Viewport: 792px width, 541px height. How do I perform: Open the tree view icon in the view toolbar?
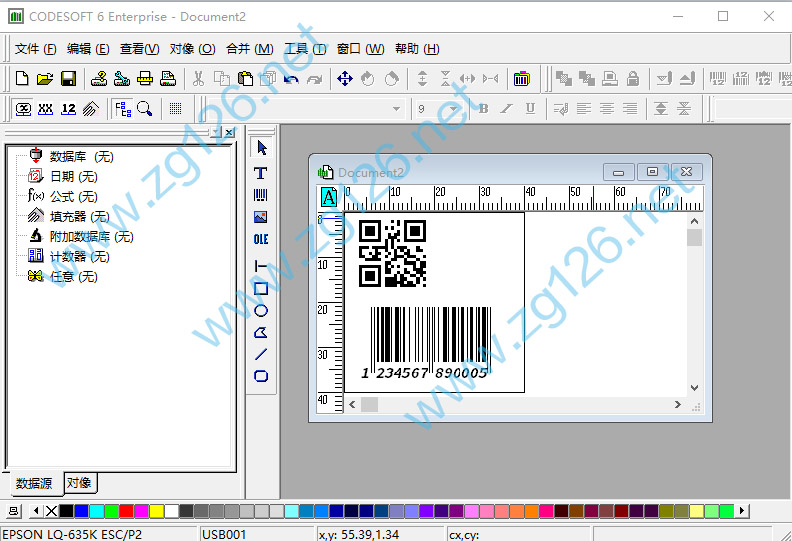click(x=123, y=109)
